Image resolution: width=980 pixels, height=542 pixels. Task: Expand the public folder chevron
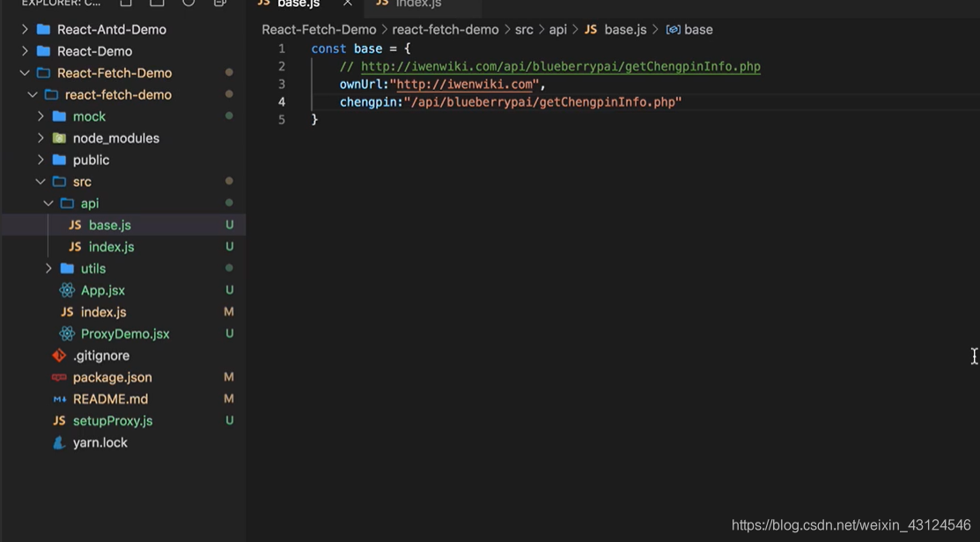click(41, 160)
